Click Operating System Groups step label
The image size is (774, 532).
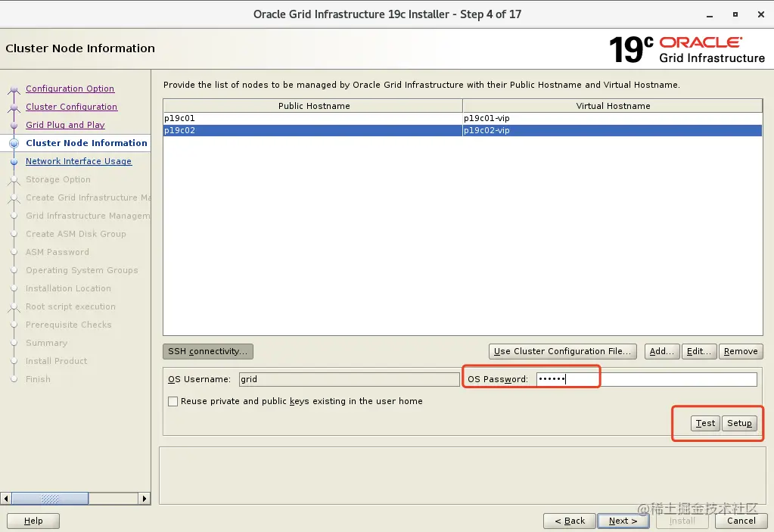coord(82,270)
